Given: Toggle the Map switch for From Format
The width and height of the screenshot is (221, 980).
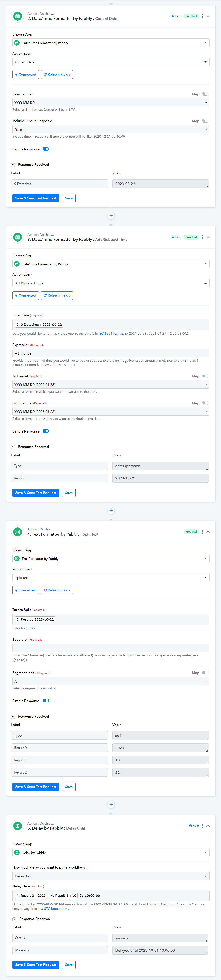Looking at the screenshot, I should coord(205,403).
